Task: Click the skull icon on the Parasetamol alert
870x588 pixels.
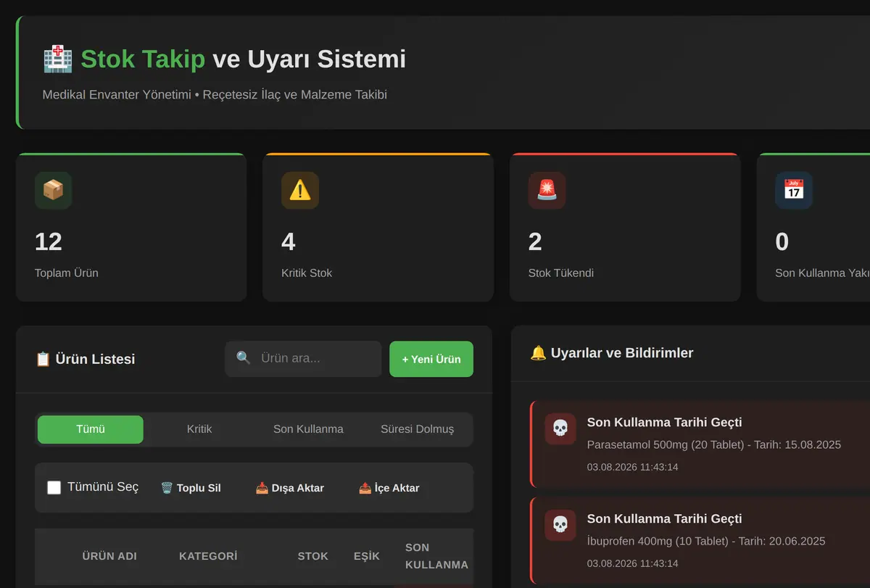Action: click(x=560, y=428)
